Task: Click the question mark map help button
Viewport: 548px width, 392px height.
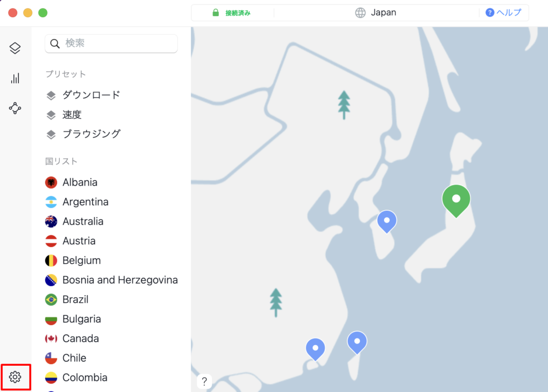Action: (x=204, y=381)
